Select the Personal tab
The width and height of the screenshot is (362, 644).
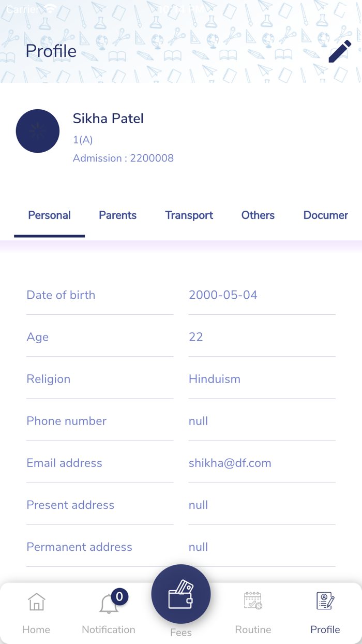click(49, 215)
